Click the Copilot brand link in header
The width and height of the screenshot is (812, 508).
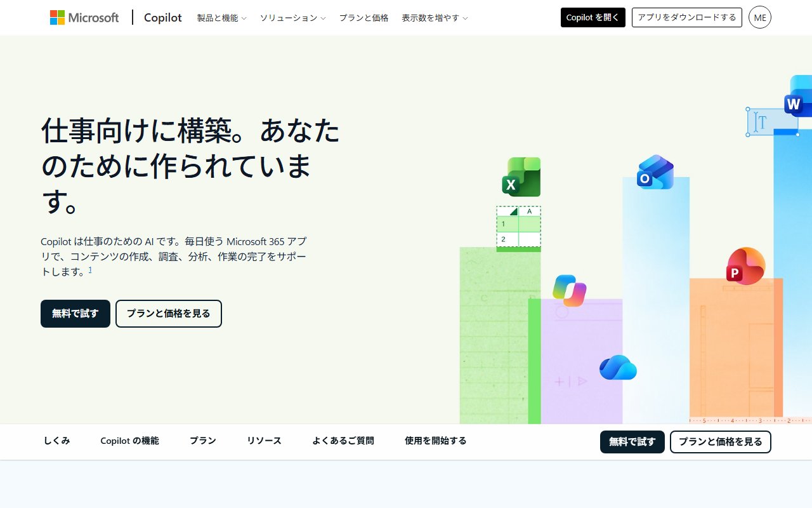163,18
